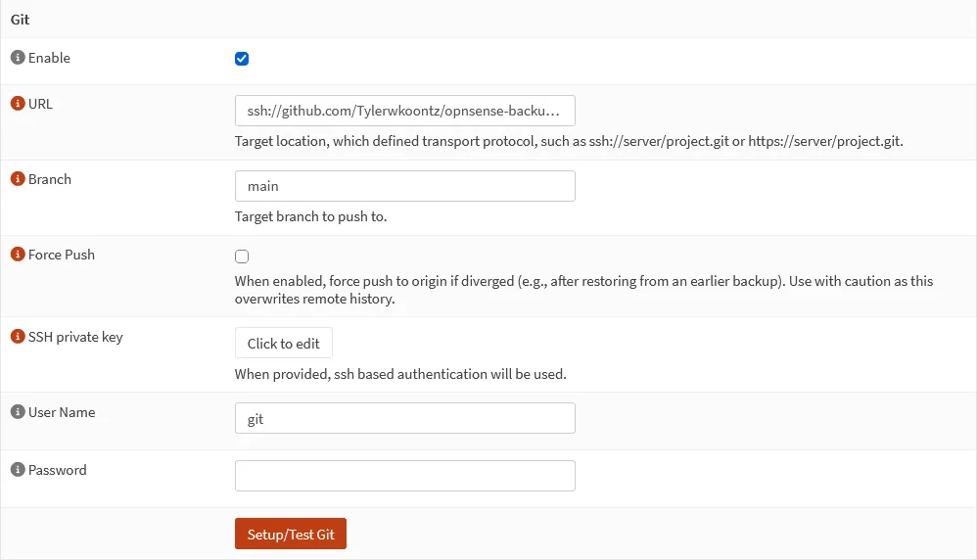Click the info icon beside Branch

point(18,179)
